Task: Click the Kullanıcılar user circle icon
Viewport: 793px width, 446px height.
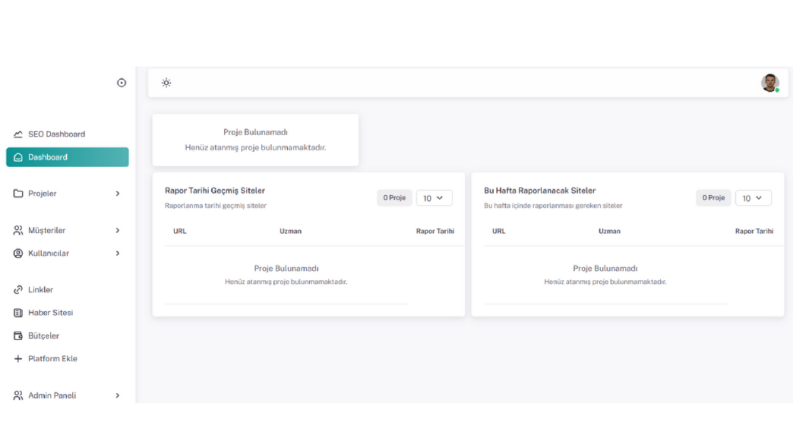Action: tap(18, 253)
